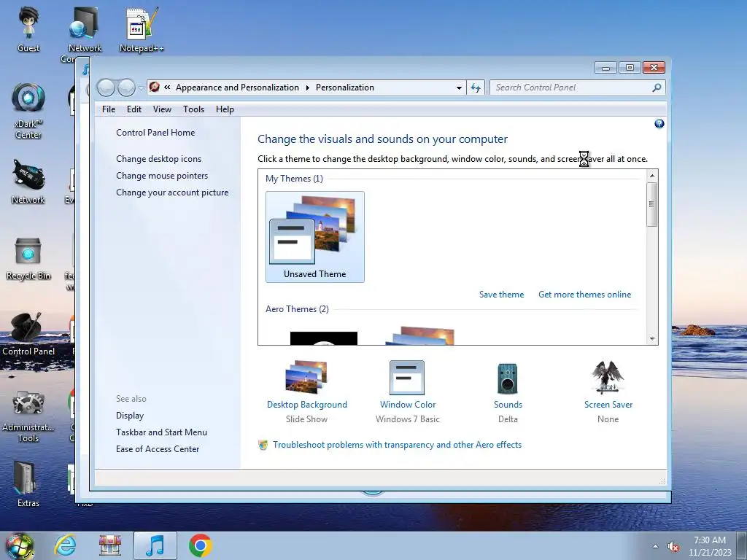Click the Save theme link

(x=501, y=295)
